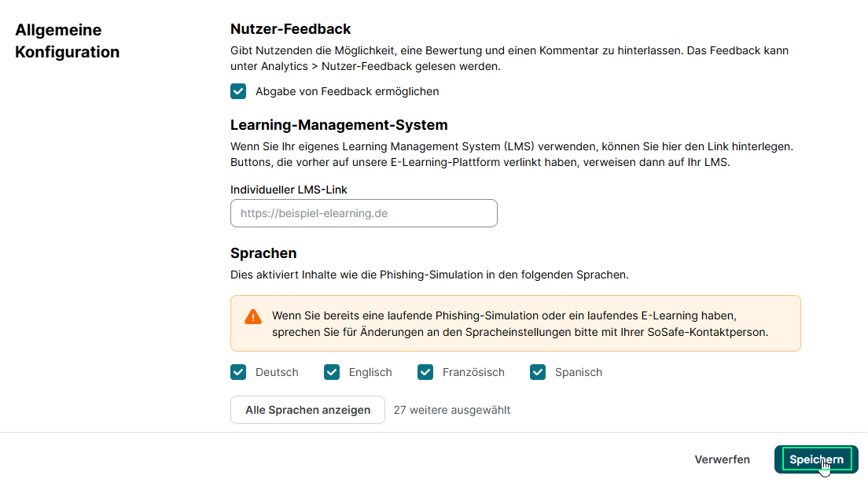The width and height of the screenshot is (868, 483).
Task: Select the Sprachen section heading
Action: [263, 253]
